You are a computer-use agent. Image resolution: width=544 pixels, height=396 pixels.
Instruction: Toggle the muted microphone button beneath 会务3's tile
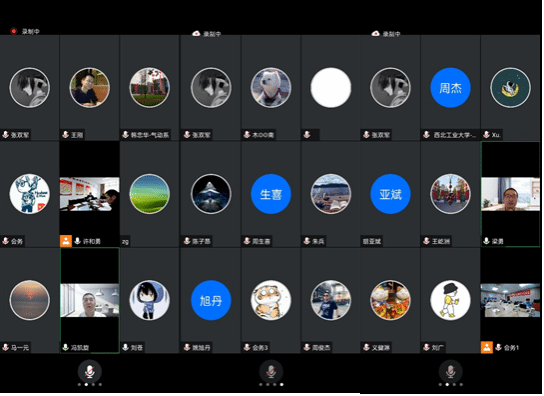tap(271, 372)
